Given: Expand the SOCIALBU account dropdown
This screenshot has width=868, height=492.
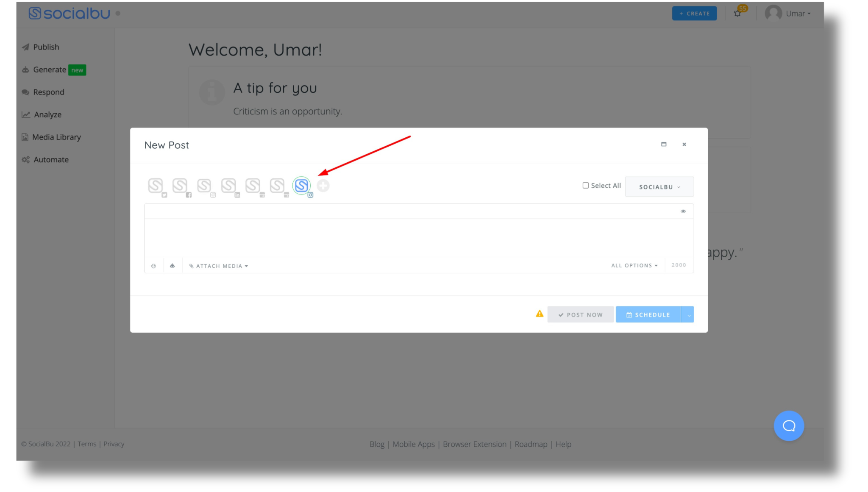Looking at the screenshot, I should pyautogui.click(x=659, y=186).
